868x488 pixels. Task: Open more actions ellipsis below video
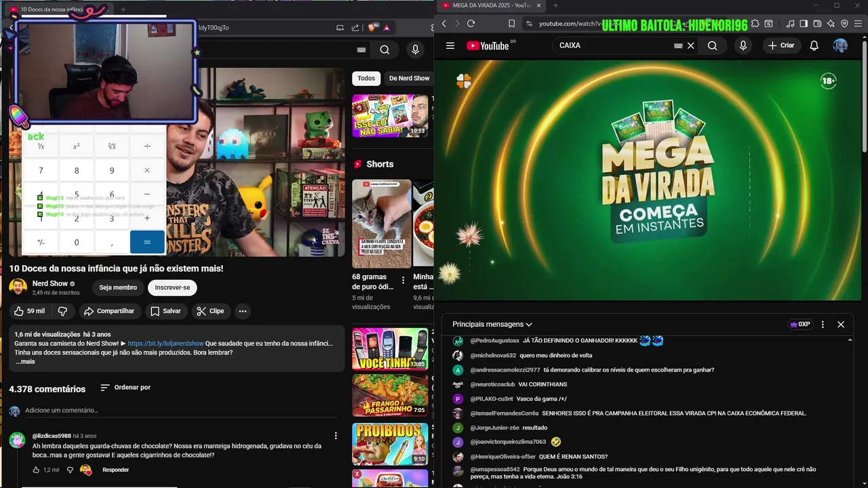pyautogui.click(x=242, y=311)
